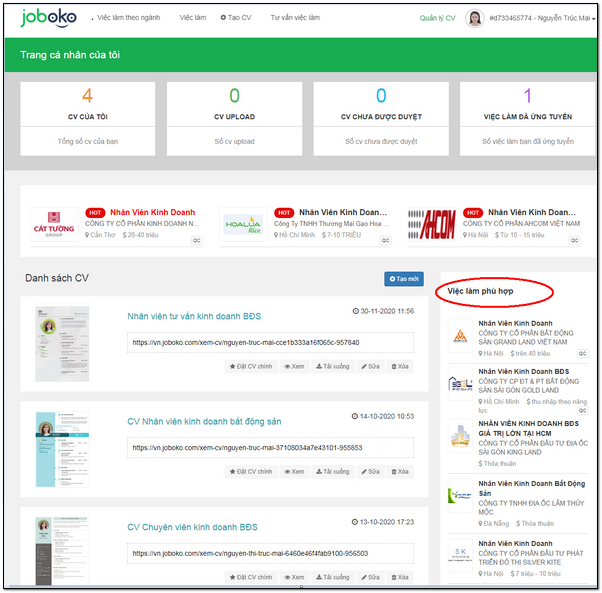
Task: Open the user avatar profile picture
Action: coord(474,18)
